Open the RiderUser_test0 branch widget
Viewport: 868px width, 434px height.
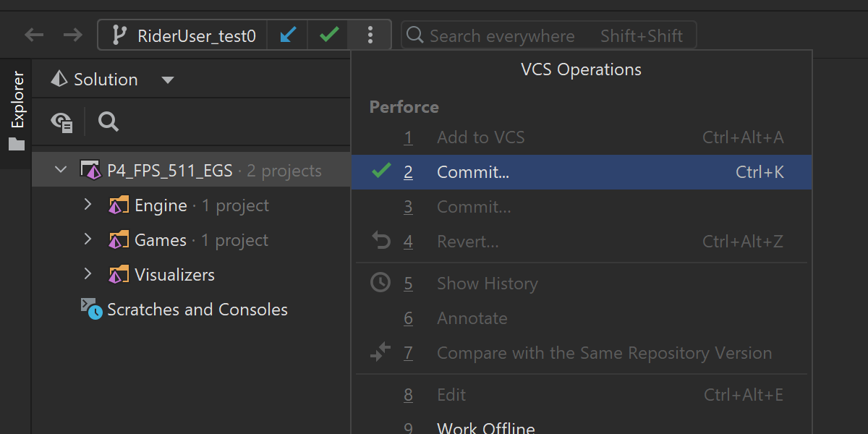click(184, 35)
